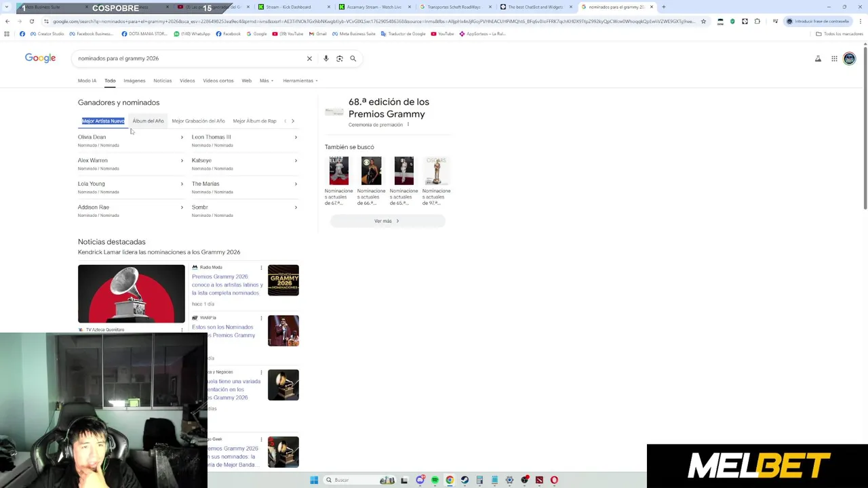Screen dimensions: 868x488
Task: Open Nominaciones actuales de 67.ª card
Action: (339, 181)
